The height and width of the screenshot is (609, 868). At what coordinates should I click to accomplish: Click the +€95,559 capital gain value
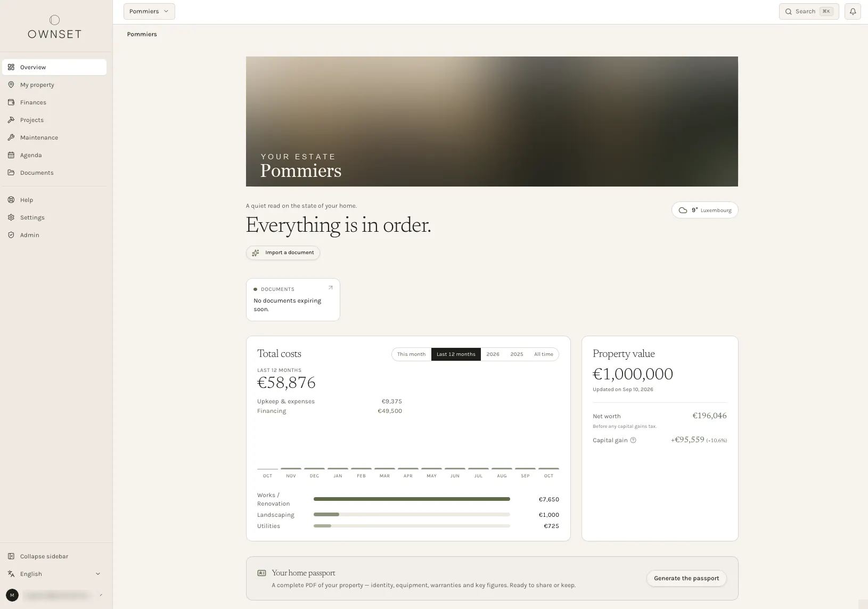687,440
